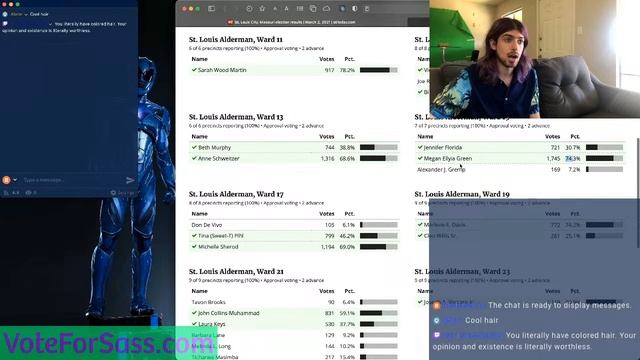The image size is (640, 360).
Task: Open the viewers eye icon in chat footer
Action: [29, 193]
